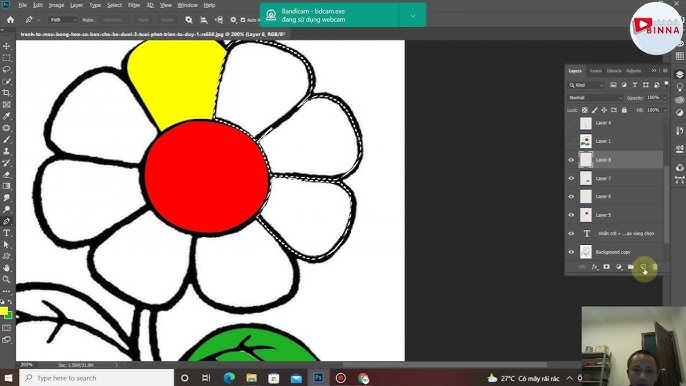The height and width of the screenshot is (386, 686).
Task: Open the Image menu
Action: click(56, 5)
